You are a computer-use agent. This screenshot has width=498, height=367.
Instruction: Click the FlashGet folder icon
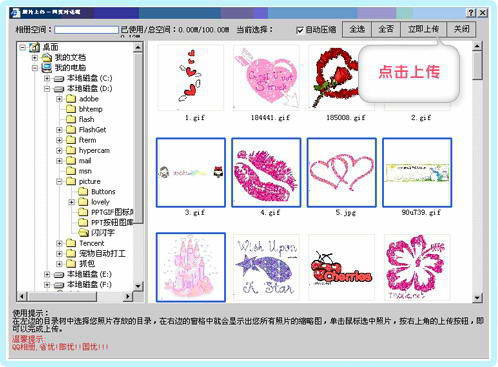[x=71, y=130]
